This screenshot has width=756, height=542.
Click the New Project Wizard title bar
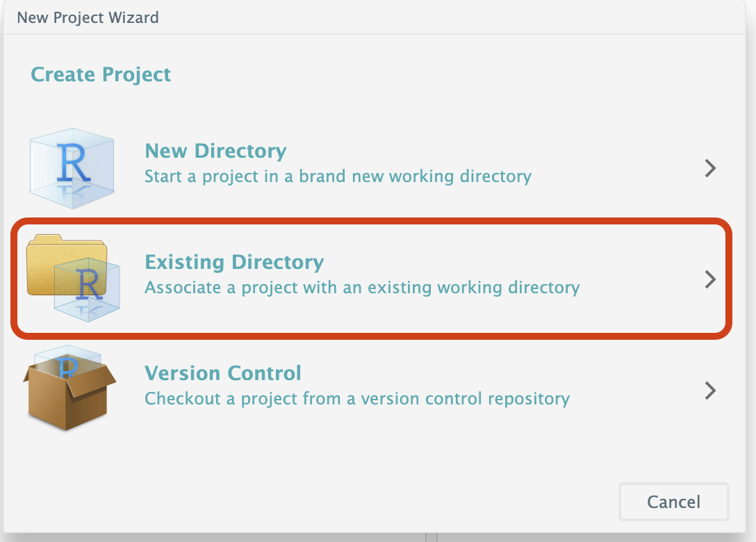tap(88, 17)
